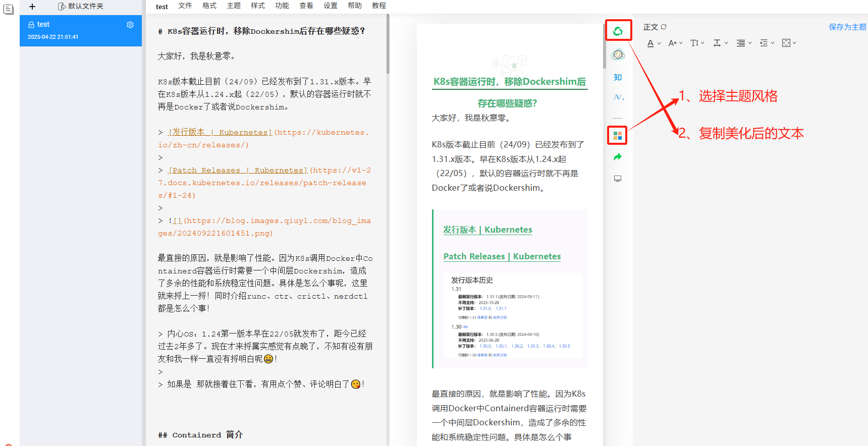
Task: Click the green share arrow icon
Action: pos(618,157)
